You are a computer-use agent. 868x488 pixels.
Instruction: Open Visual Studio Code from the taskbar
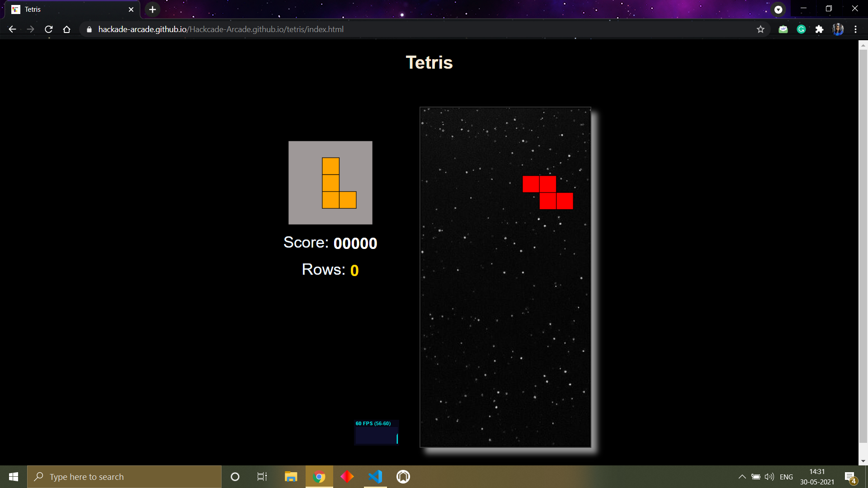375,477
